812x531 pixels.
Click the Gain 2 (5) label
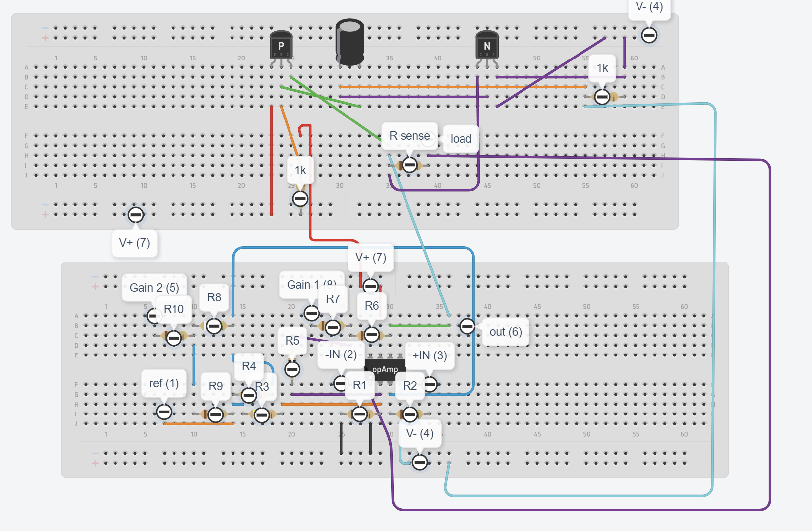155,287
